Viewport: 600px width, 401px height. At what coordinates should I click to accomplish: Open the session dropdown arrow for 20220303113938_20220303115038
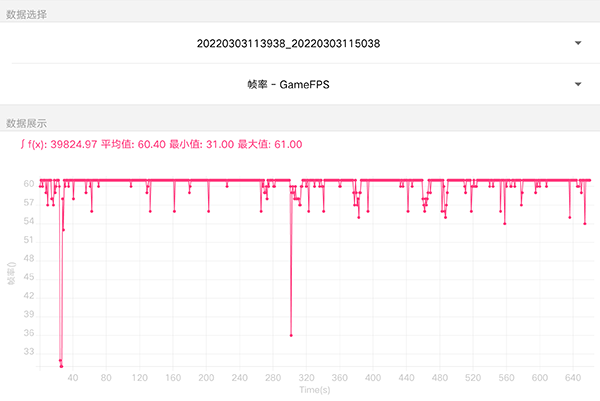coord(578,43)
